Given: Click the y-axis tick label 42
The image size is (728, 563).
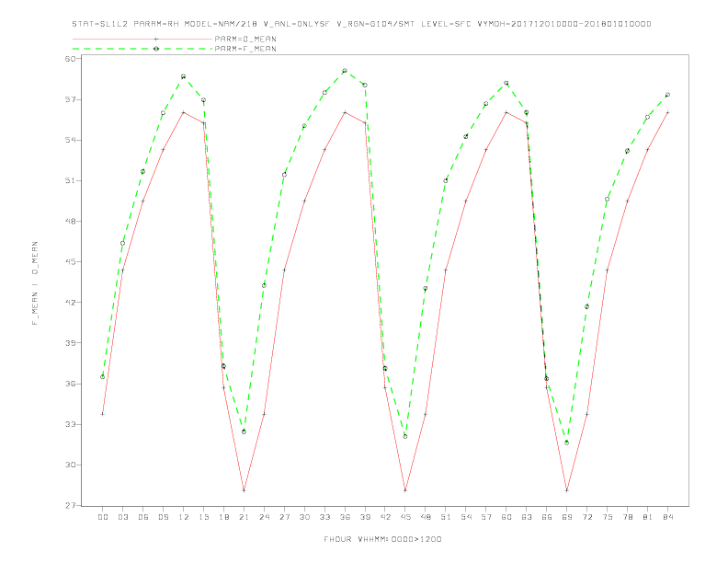Looking at the screenshot, I should click(x=70, y=303).
